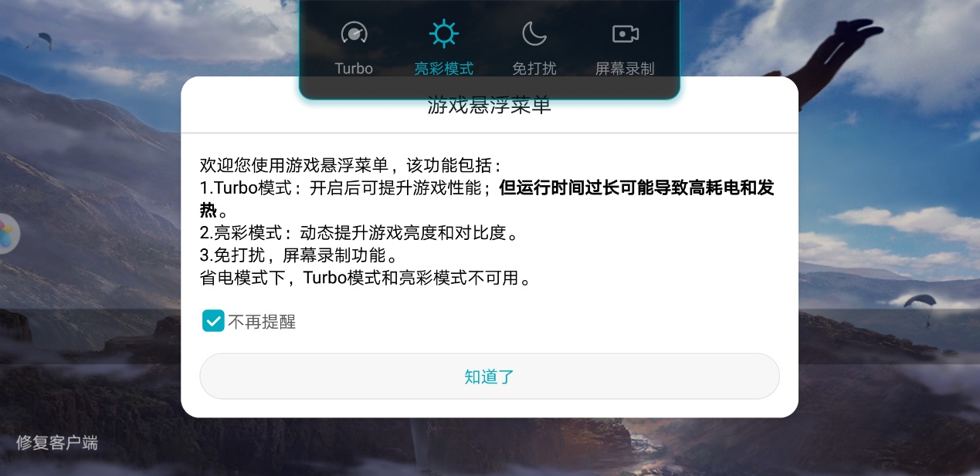Image resolution: width=980 pixels, height=476 pixels.
Task: Select the Turbo text label
Action: [354, 69]
